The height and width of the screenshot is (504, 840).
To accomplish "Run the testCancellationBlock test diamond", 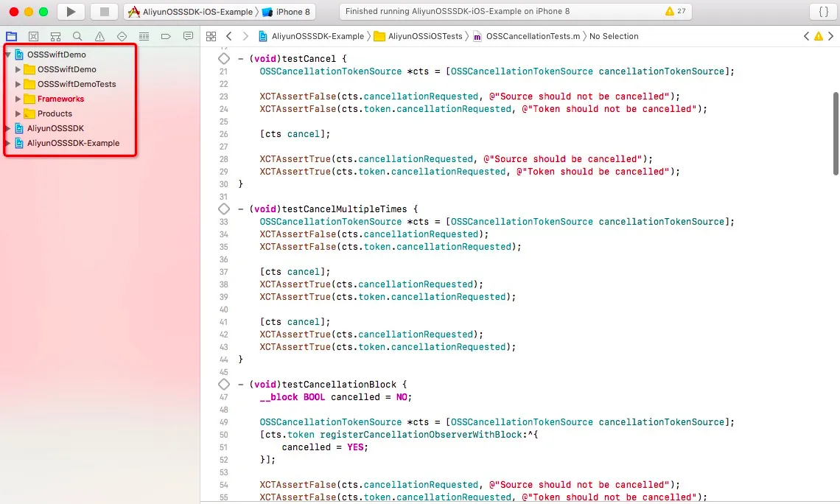I will click(x=224, y=384).
